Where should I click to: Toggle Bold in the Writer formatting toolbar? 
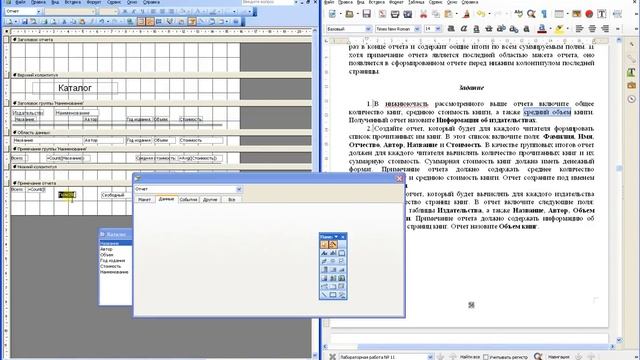(451, 29)
